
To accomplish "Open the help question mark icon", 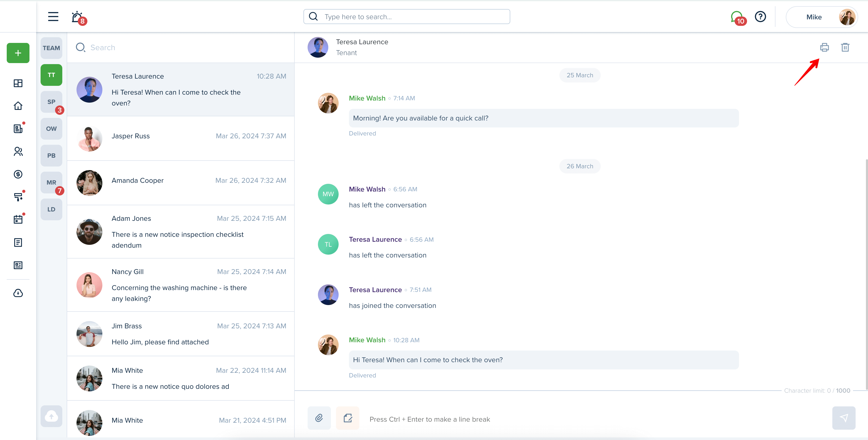I will (760, 17).
